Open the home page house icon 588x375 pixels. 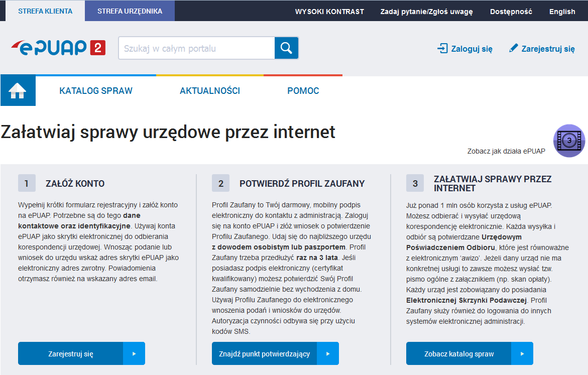(x=18, y=90)
